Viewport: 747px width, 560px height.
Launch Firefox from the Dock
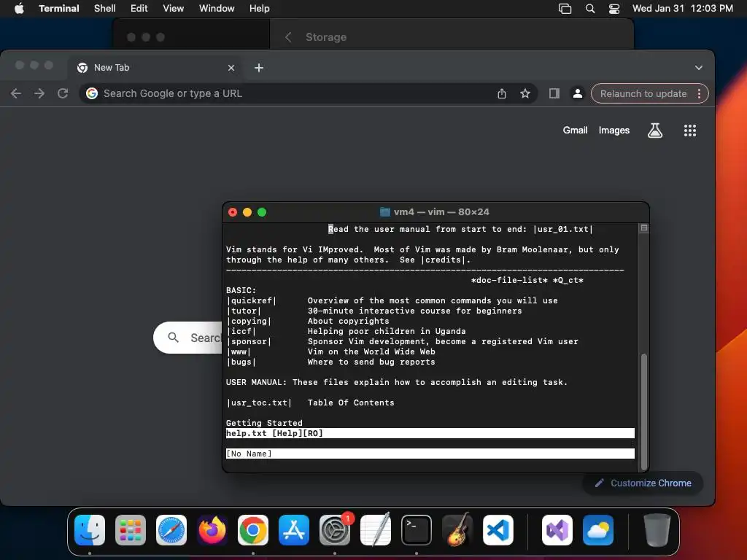[x=212, y=530]
